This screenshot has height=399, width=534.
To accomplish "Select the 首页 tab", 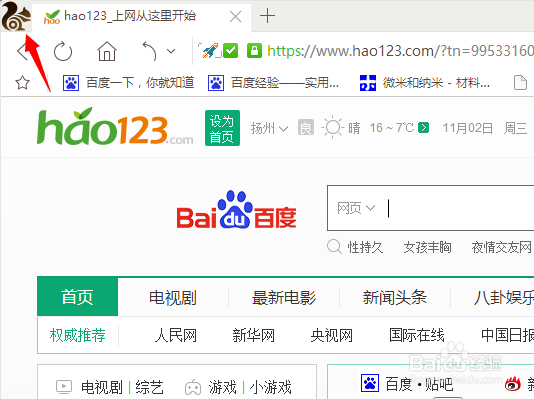I will click(x=77, y=297).
